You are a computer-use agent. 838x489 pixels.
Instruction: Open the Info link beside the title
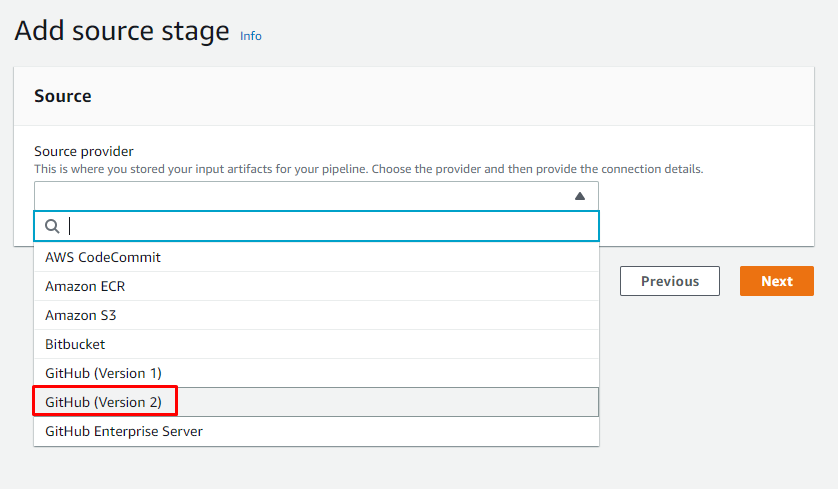pyautogui.click(x=251, y=36)
